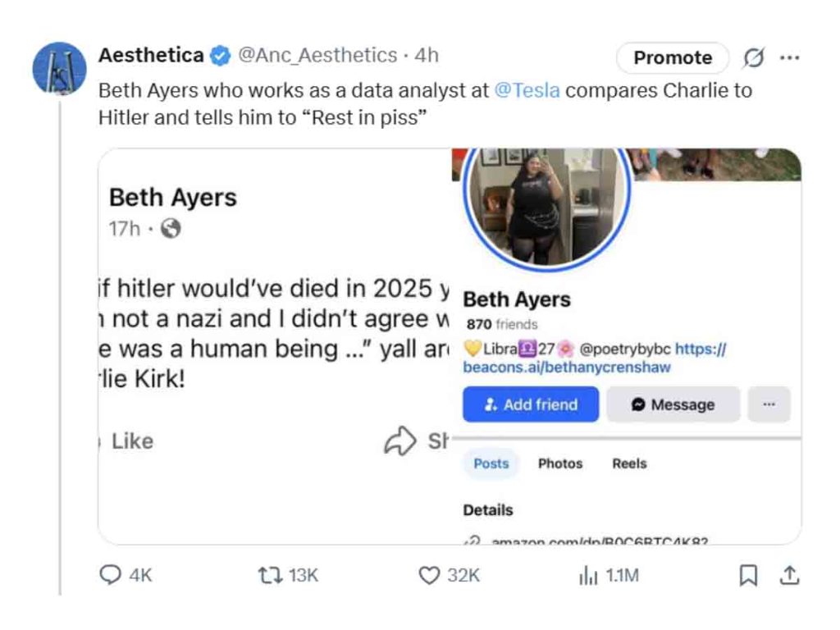Open the @Anc_Aesthetics handle
This screenshot has height=630, width=840.
(x=317, y=56)
